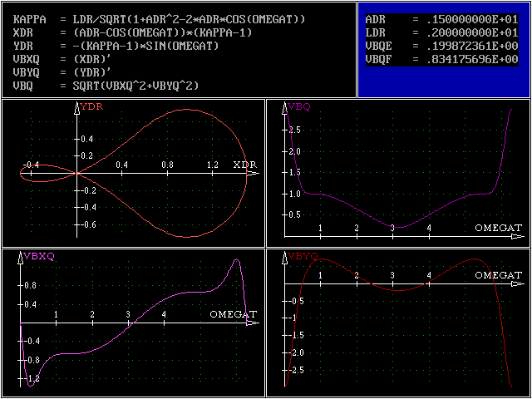Image resolution: width=532 pixels, height=399 pixels.
Task: Click OMEGAT axis label in the VBXQ plot
Action: [x=234, y=315]
